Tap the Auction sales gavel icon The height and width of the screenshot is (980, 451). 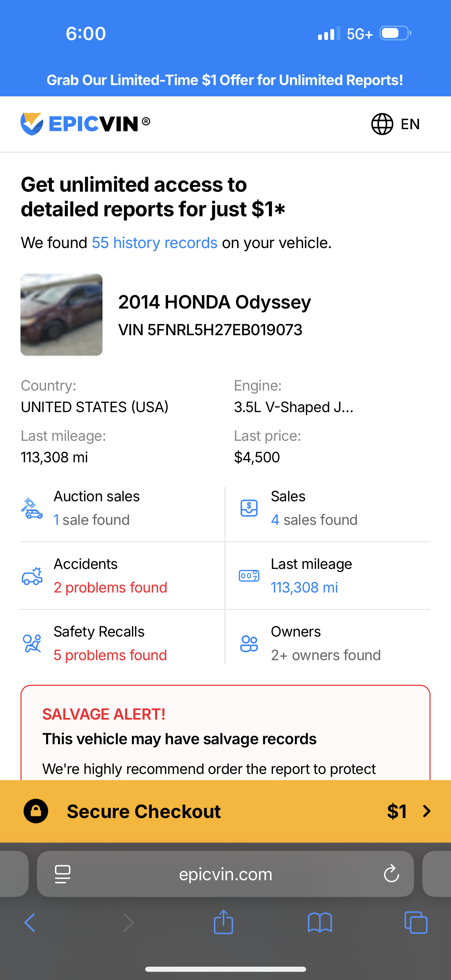tap(31, 508)
